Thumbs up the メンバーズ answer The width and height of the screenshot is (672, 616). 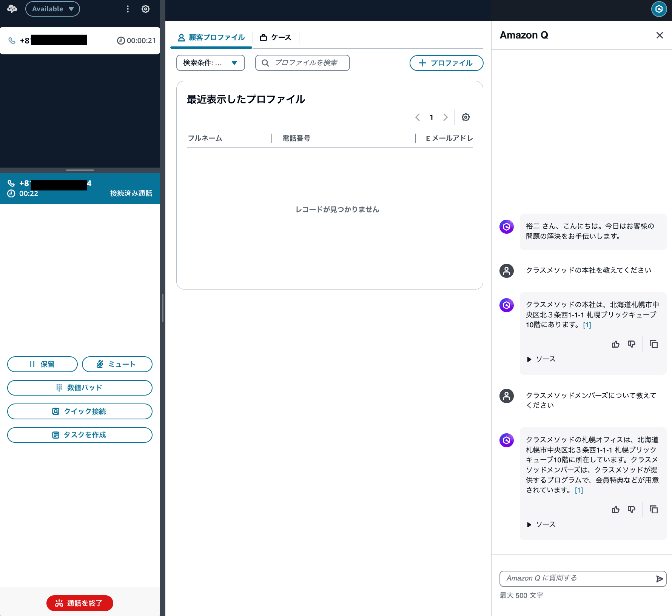(615, 510)
